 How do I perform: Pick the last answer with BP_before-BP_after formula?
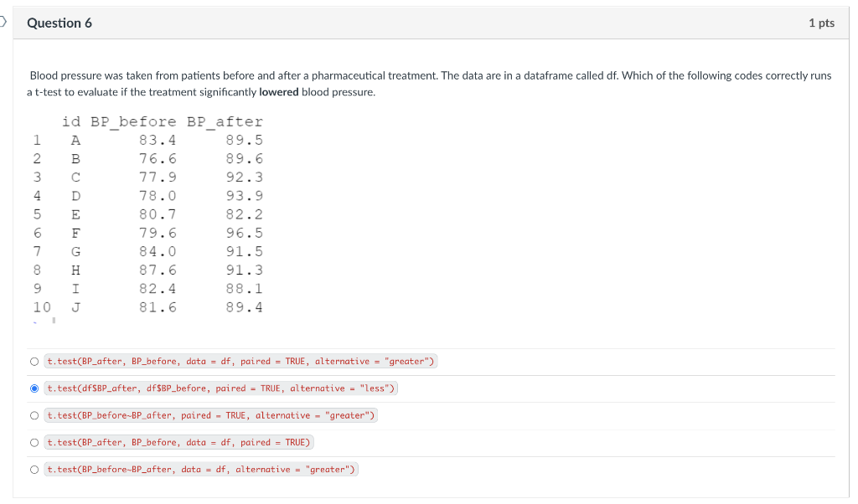coord(34,469)
